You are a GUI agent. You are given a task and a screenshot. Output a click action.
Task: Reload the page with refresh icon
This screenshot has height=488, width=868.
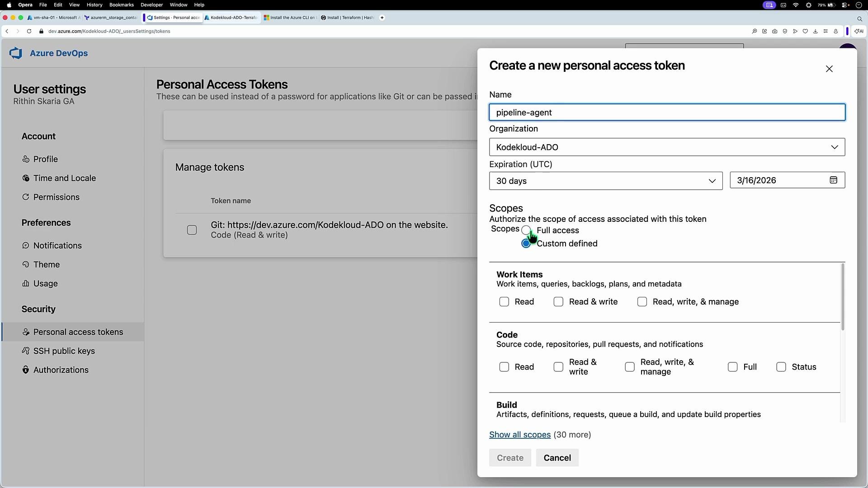tap(29, 31)
